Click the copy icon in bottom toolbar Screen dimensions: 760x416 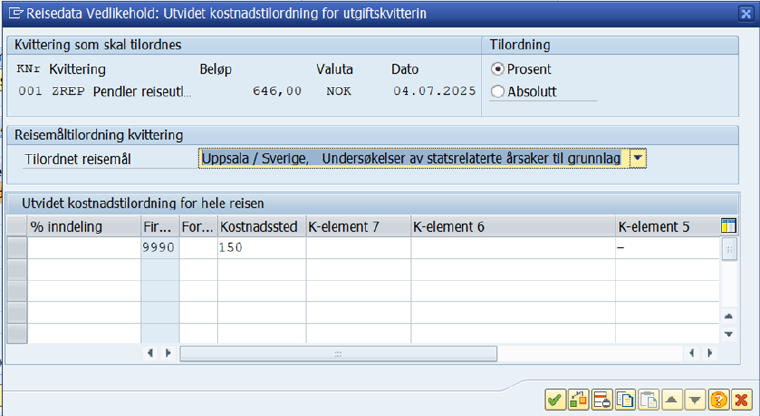(625, 400)
